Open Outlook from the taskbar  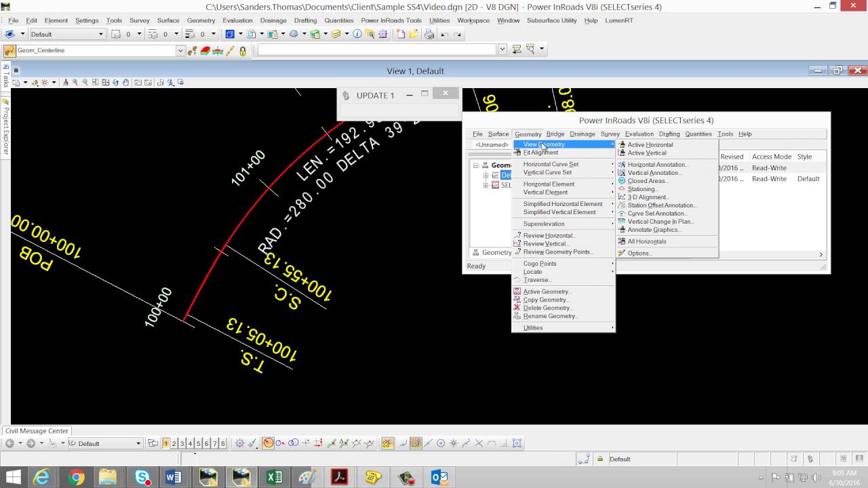tap(439, 477)
